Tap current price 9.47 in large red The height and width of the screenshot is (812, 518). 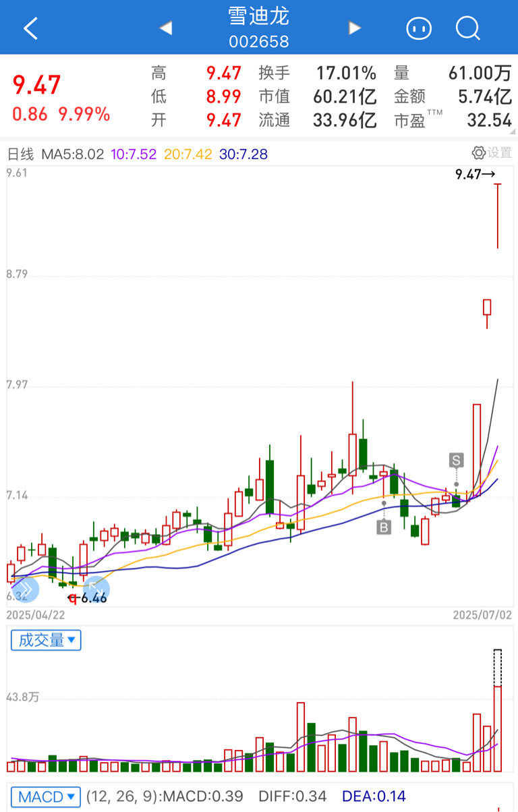coord(37,86)
